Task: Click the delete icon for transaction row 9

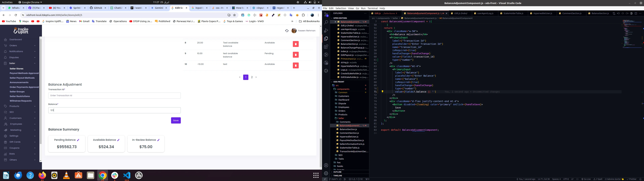Action: (296, 55)
